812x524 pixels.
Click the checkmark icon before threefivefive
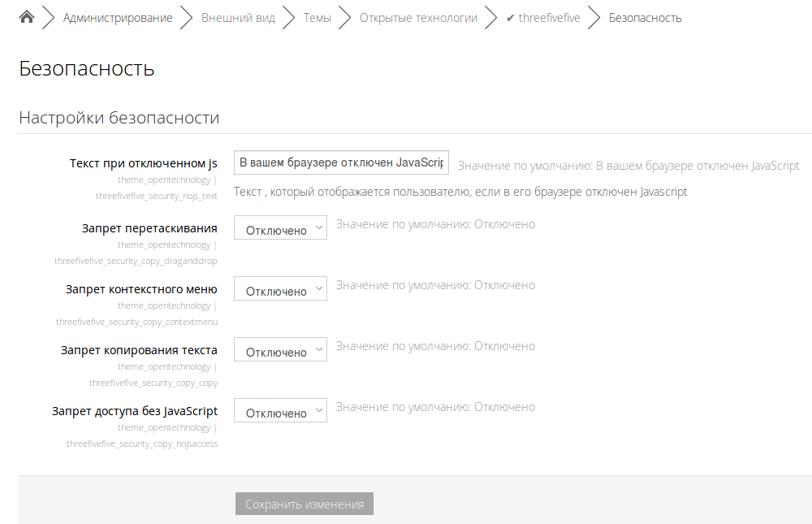(510, 18)
